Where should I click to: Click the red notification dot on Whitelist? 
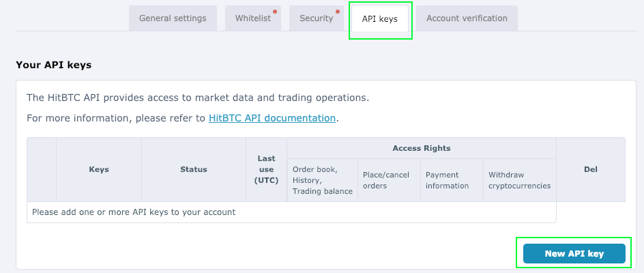(x=275, y=12)
